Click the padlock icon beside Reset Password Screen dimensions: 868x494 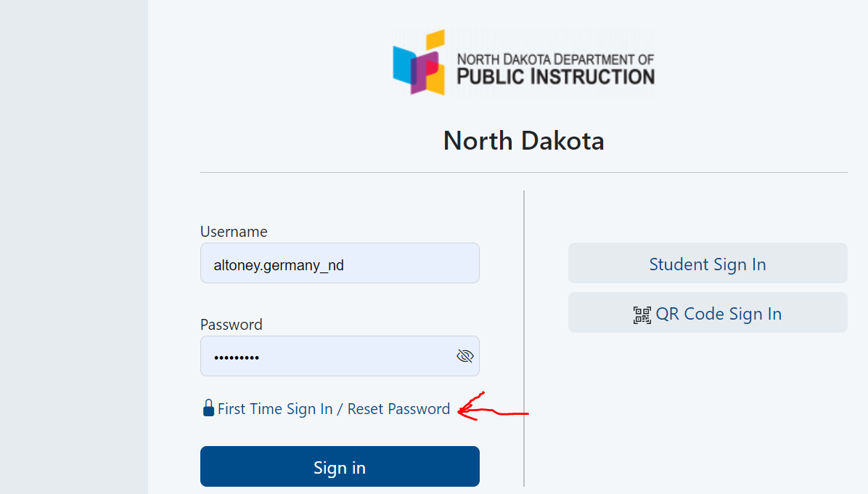208,408
